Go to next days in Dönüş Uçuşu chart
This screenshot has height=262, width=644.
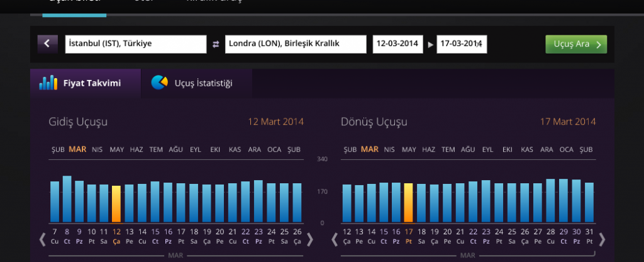tap(602, 239)
